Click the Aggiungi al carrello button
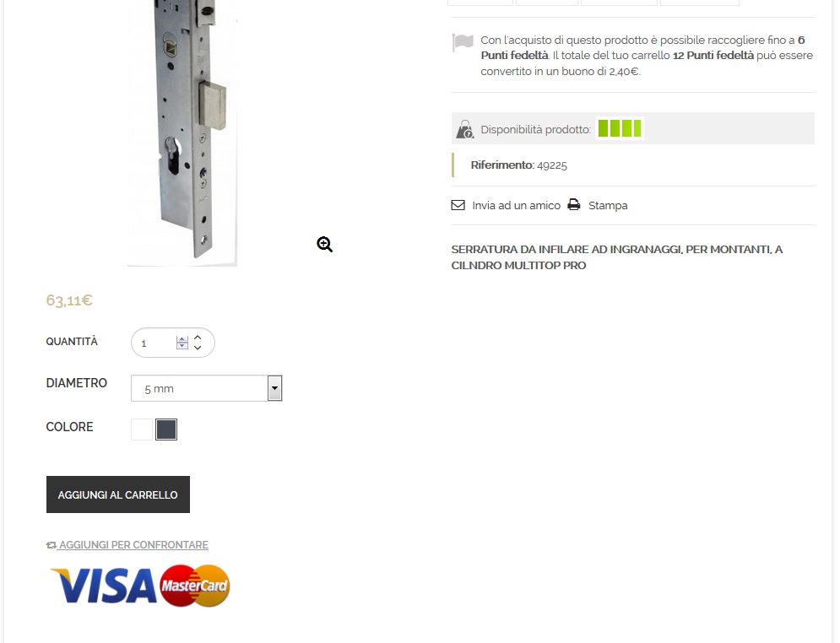The height and width of the screenshot is (643, 840). 118,494
